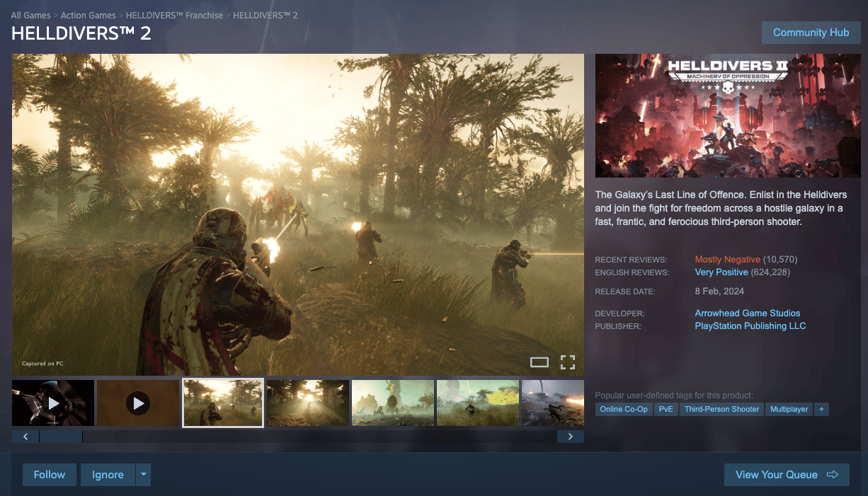
Task: Select the pale green landscape thumbnail
Action: (393, 403)
